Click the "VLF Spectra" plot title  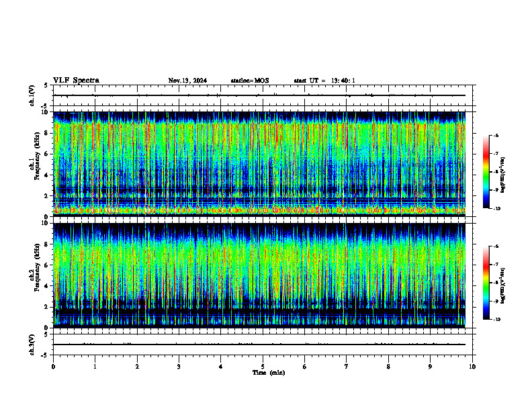76,81
